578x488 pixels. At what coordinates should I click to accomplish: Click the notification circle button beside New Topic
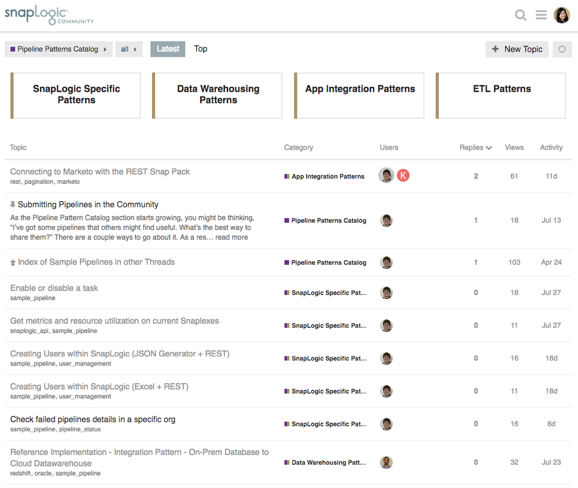click(562, 49)
